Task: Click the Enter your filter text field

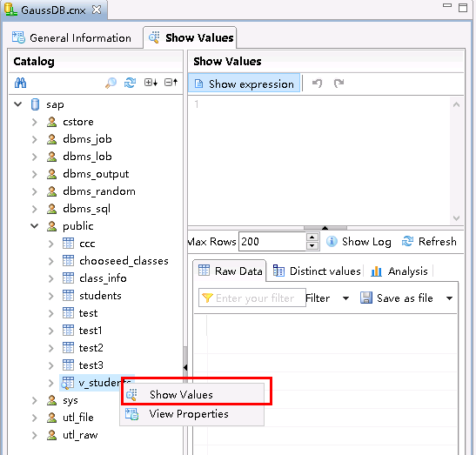Action: [x=252, y=298]
